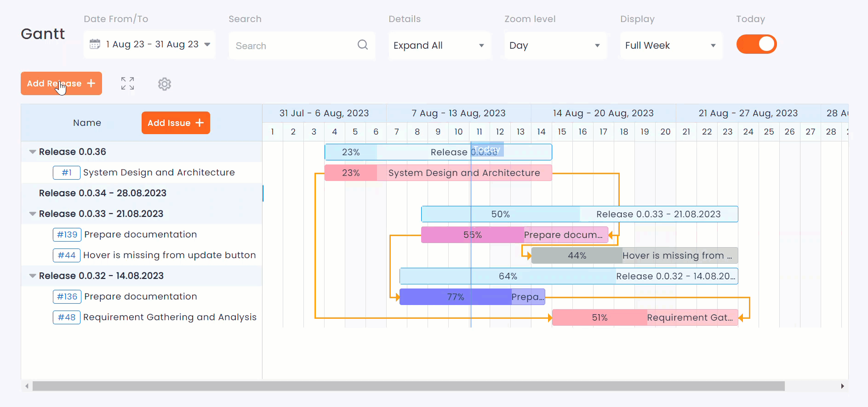
Task: Click the left scroll arrow
Action: pyautogui.click(x=27, y=386)
